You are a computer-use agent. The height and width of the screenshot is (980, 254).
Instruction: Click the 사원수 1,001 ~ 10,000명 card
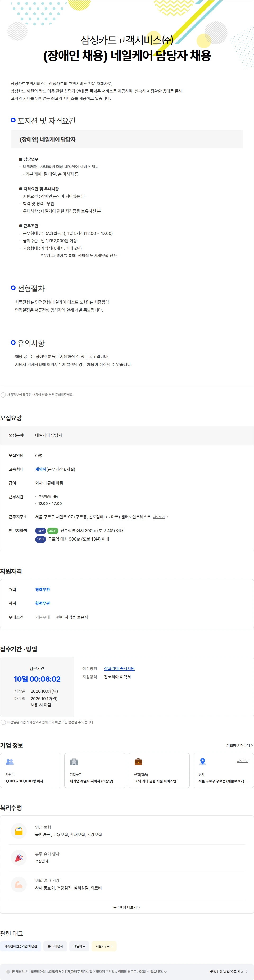(x=30, y=770)
